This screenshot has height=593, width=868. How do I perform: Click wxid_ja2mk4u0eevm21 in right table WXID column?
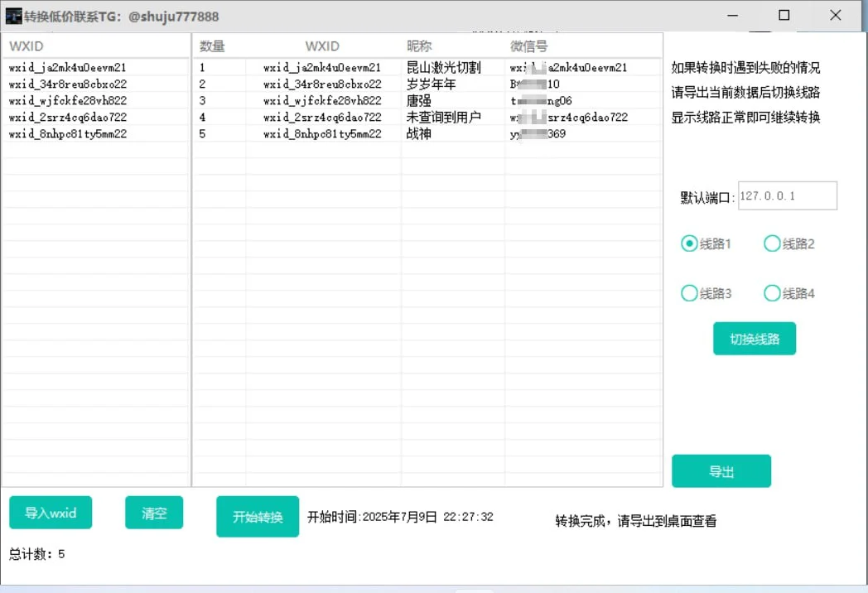tap(322, 67)
